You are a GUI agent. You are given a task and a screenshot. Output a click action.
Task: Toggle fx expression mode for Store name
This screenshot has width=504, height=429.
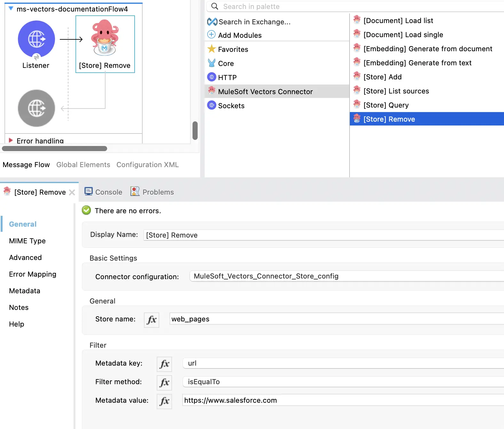[x=152, y=320]
